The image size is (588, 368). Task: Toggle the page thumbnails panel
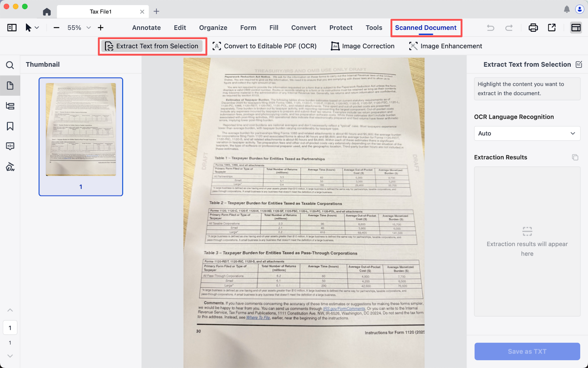10,86
